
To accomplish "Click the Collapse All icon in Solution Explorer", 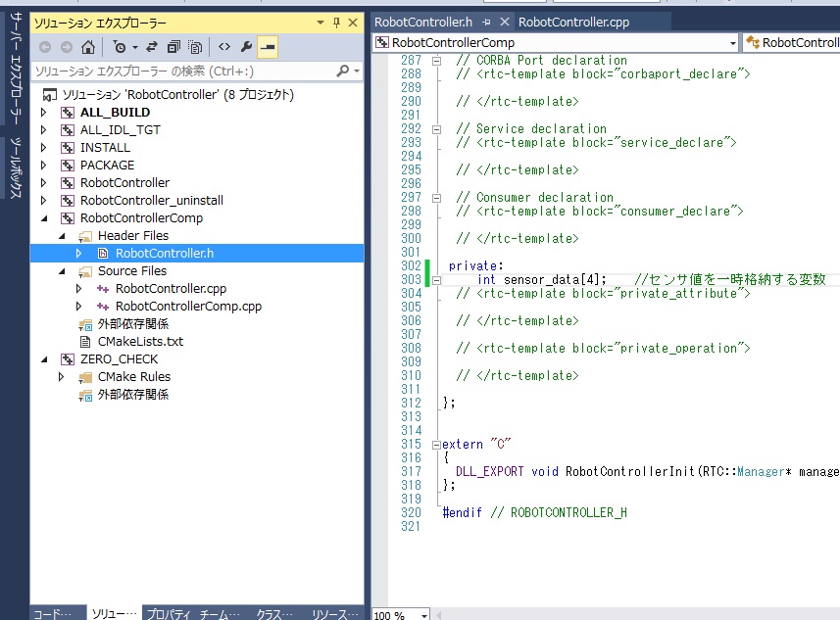I will point(173,47).
